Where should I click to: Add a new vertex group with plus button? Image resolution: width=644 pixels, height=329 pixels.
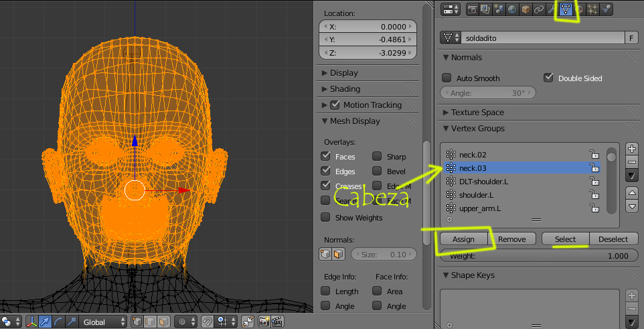coord(633,148)
